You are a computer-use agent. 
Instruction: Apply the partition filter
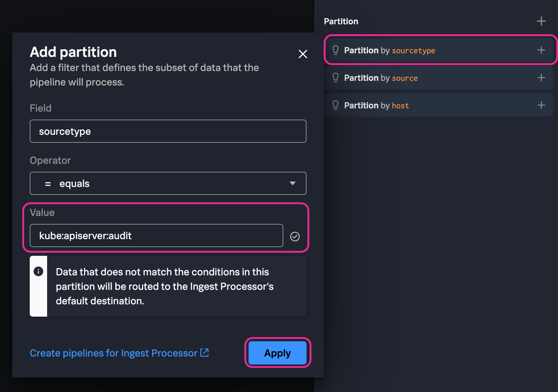(278, 353)
